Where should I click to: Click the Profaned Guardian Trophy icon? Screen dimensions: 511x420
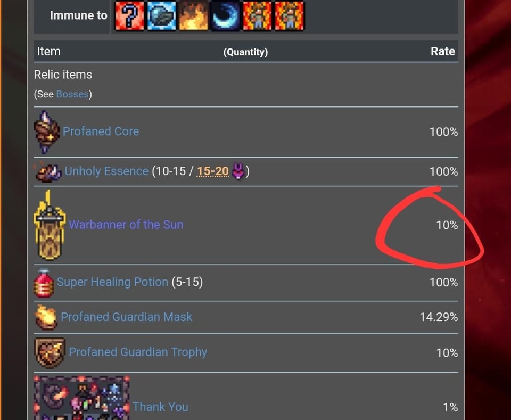50,352
